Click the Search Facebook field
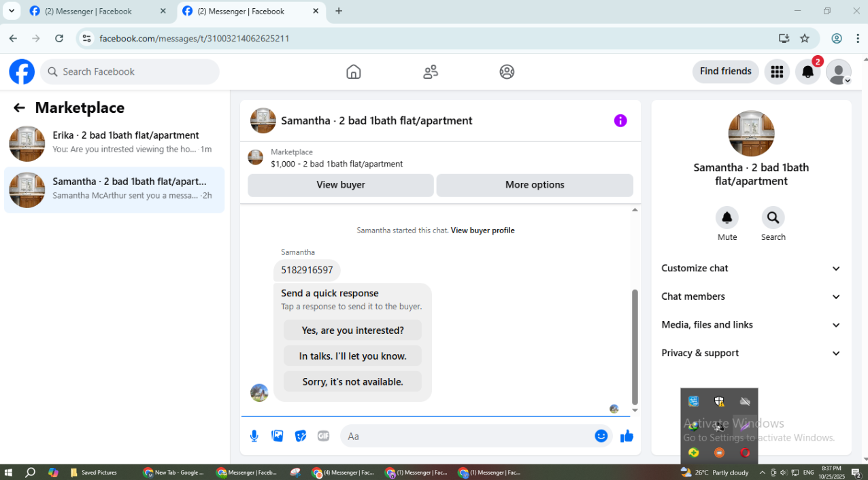 click(130, 71)
